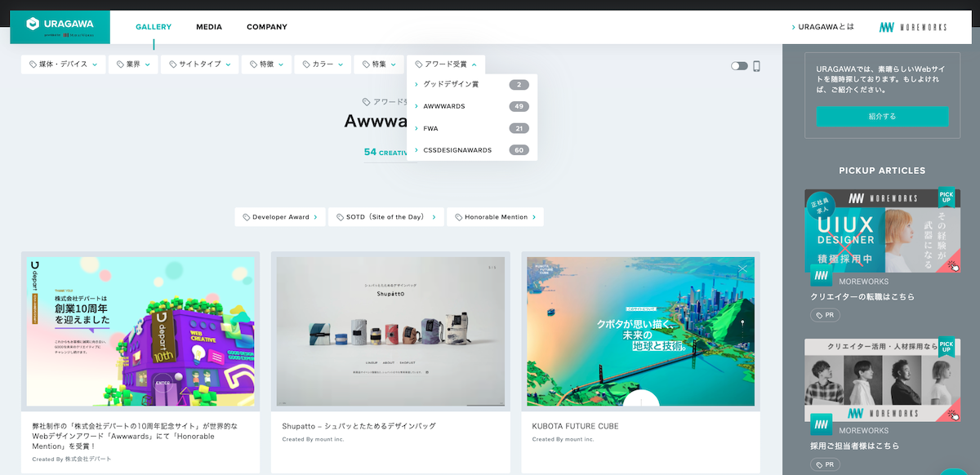
Task: Click the KUBOTA FUTURE CUBE title text
Action: point(575,426)
